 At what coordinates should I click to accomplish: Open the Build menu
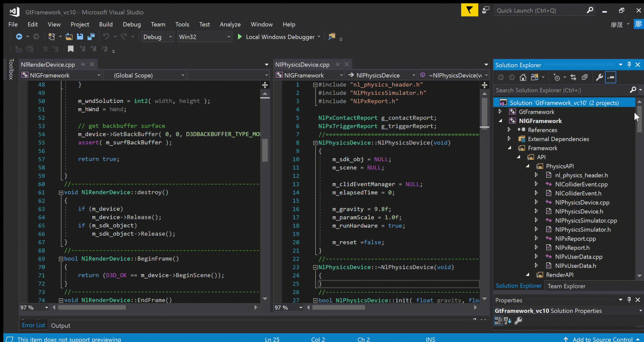coord(106,24)
